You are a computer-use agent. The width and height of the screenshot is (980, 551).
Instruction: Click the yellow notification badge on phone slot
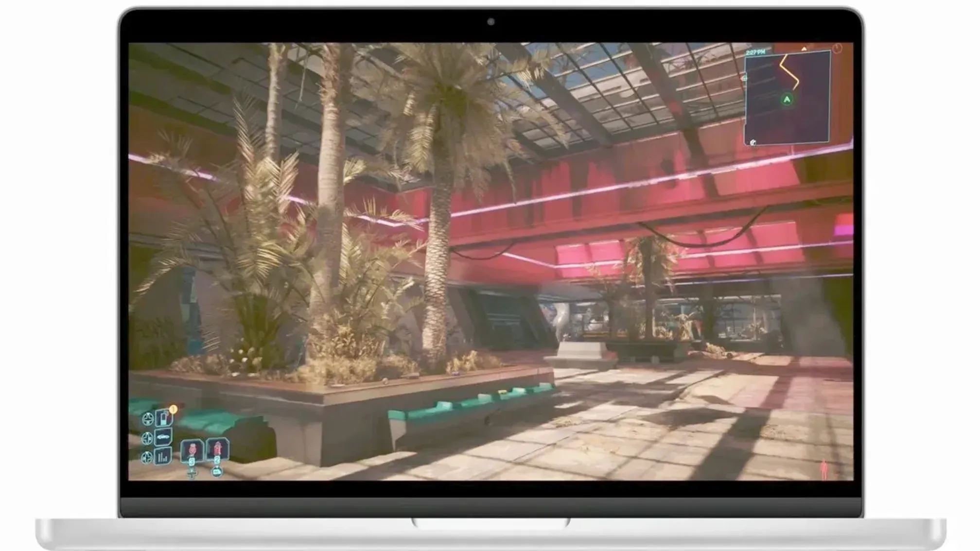tap(173, 410)
